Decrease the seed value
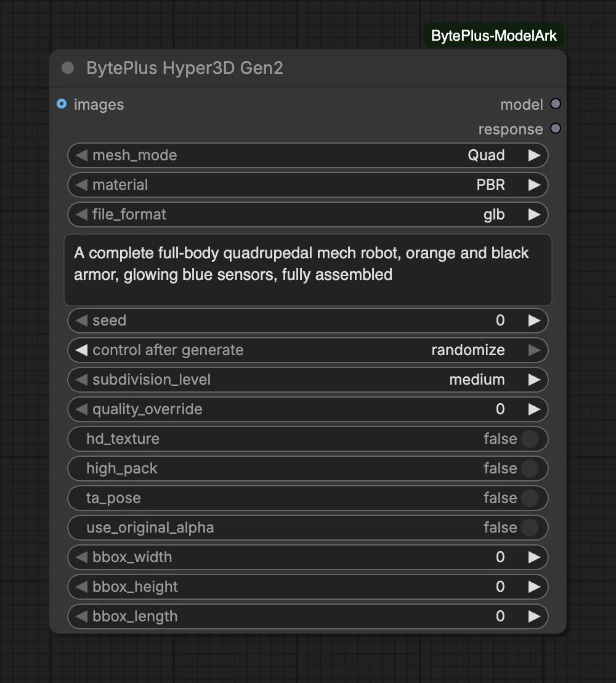The image size is (616, 683). tap(81, 321)
